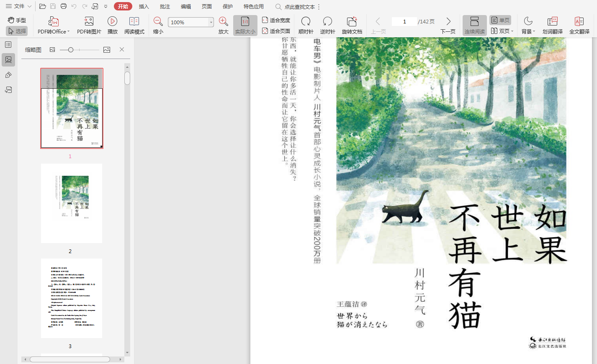Expand the PDF转Office dropdown arrow

pyautogui.click(x=69, y=32)
